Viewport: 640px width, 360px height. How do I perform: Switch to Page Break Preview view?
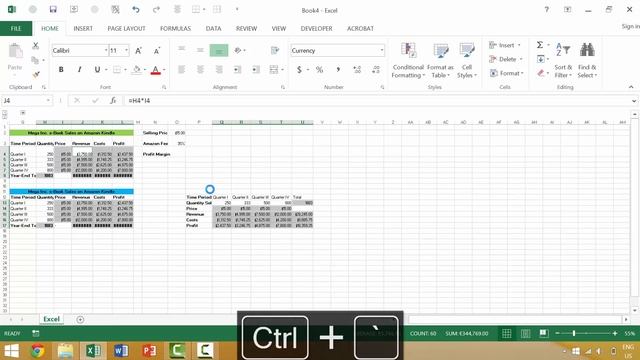[544, 334]
